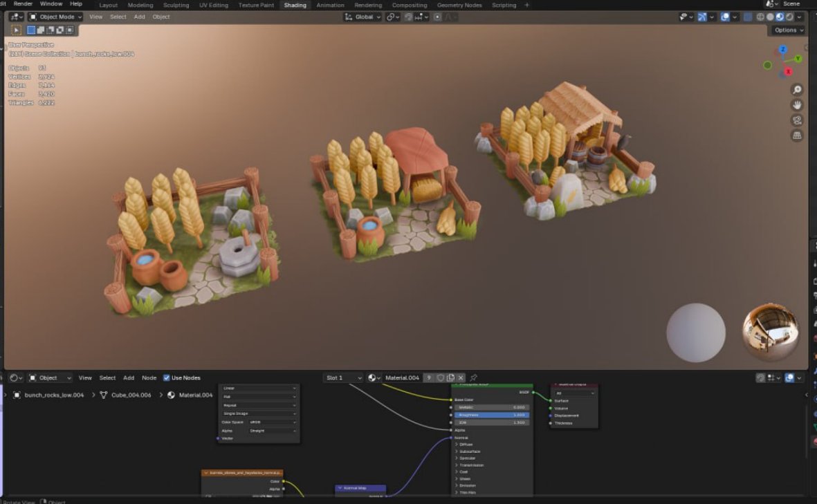The image size is (817, 504).
Task: Switch to wireframe viewport shading
Action: click(x=760, y=17)
